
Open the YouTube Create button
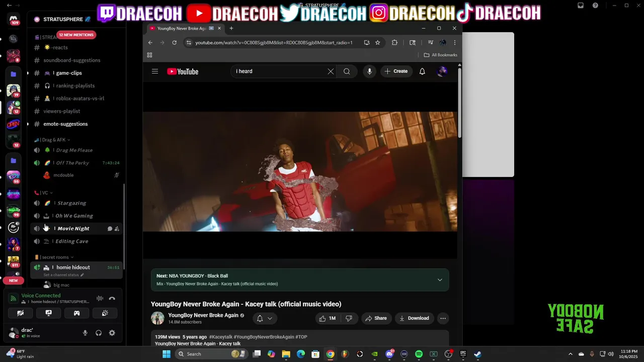click(396, 71)
